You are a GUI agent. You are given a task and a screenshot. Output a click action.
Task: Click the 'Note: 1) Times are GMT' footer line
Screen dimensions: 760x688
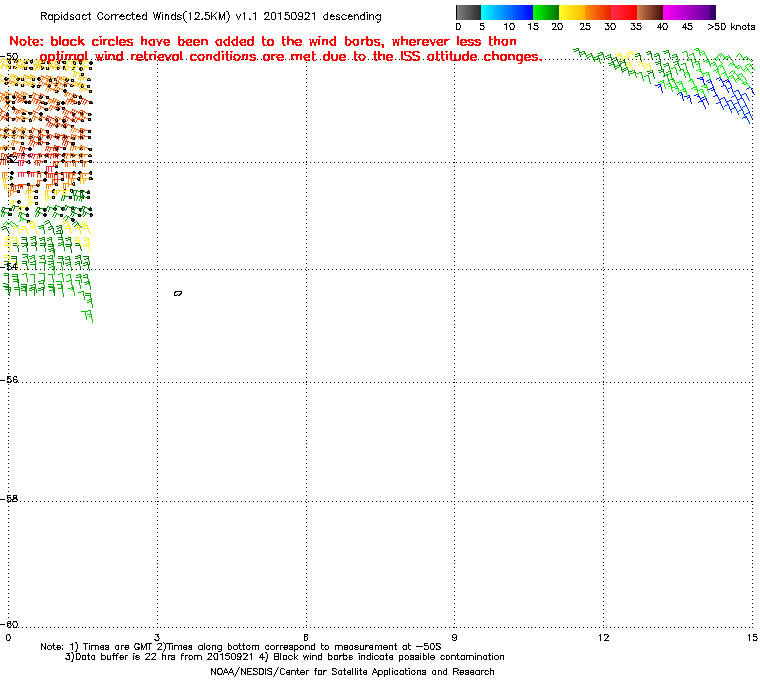click(241, 647)
